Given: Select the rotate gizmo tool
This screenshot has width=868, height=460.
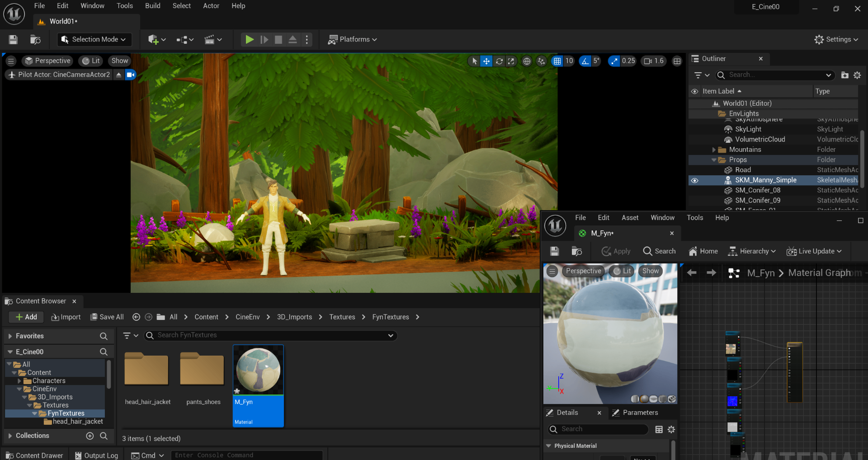Looking at the screenshot, I should point(499,61).
